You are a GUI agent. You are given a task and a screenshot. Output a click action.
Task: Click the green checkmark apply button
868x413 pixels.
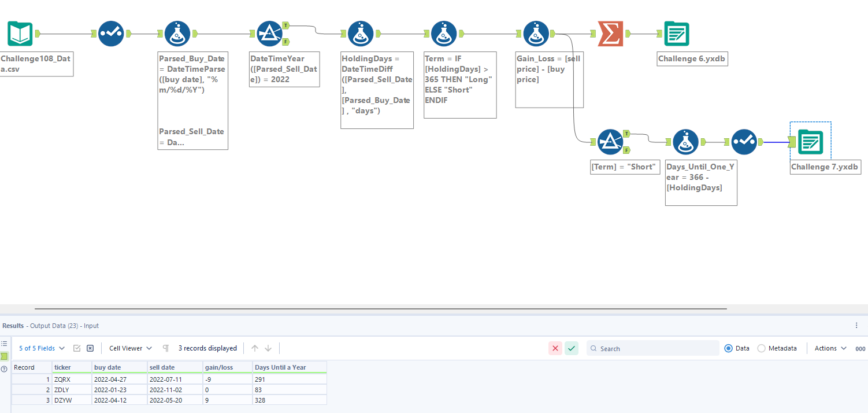572,348
